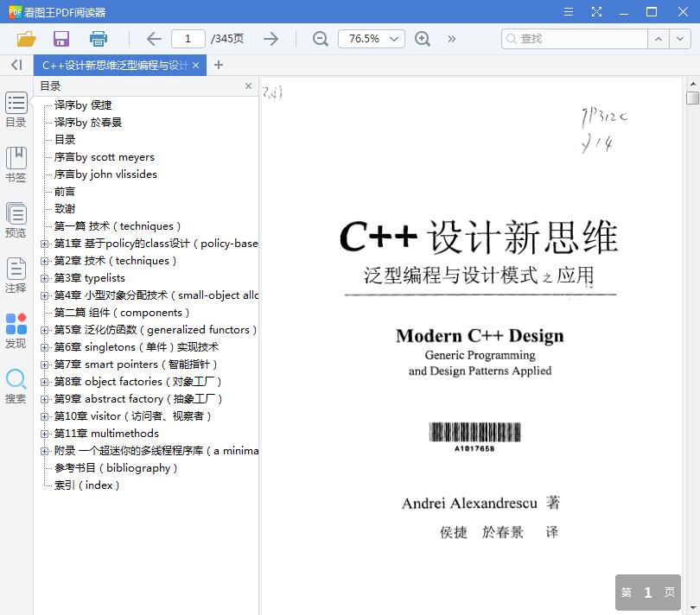Find previous match with up chevron

tap(658, 39)
